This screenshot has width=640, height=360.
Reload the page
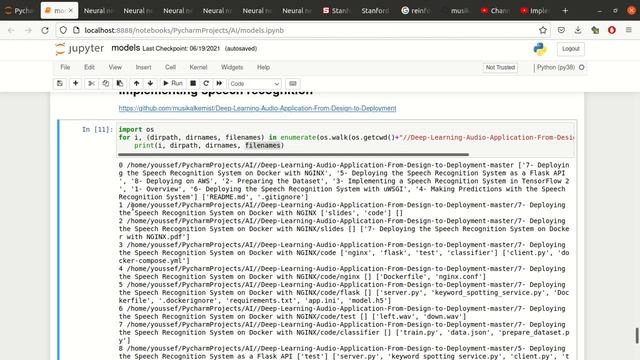[x=45, y=30]
